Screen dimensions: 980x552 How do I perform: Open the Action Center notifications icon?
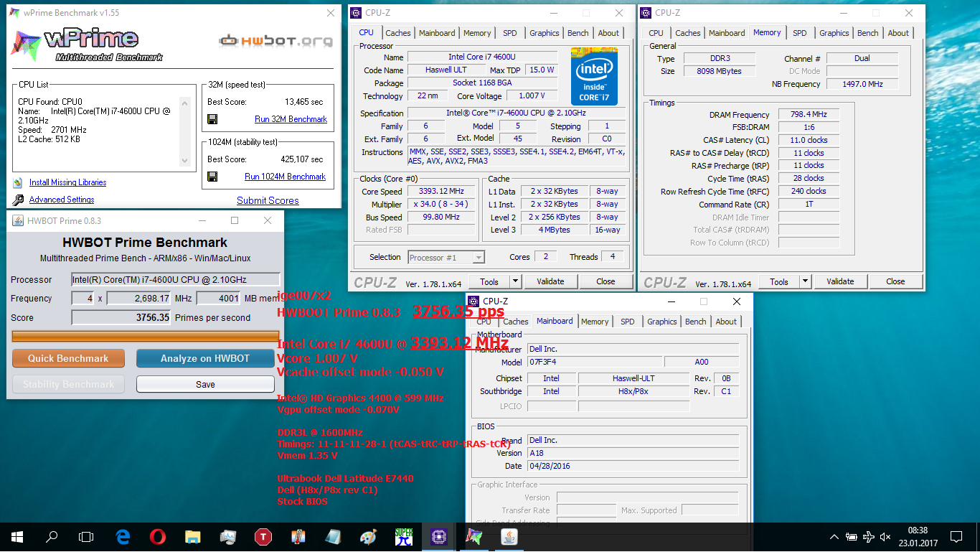956,536
